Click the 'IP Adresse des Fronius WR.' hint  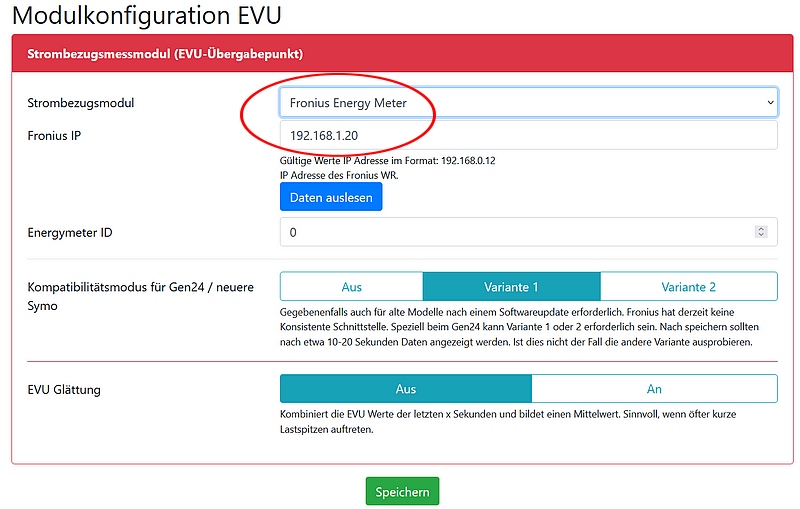tap(339, 175)
